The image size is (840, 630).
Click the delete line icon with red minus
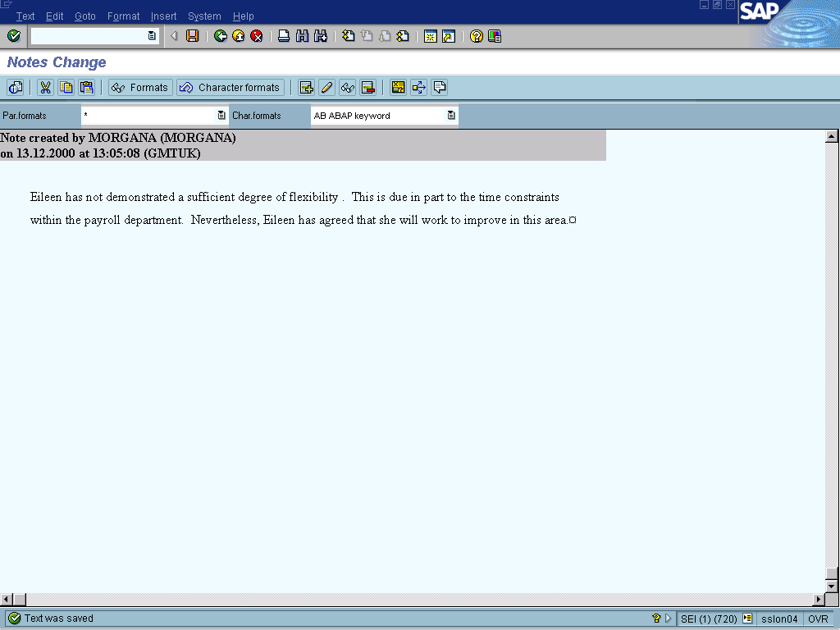coord(368,87)
